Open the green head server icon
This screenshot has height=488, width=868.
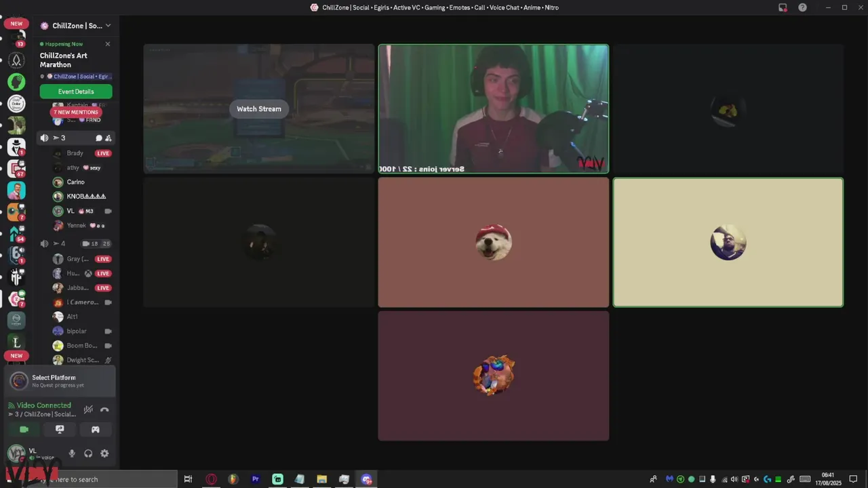click(x=16, y=82)
